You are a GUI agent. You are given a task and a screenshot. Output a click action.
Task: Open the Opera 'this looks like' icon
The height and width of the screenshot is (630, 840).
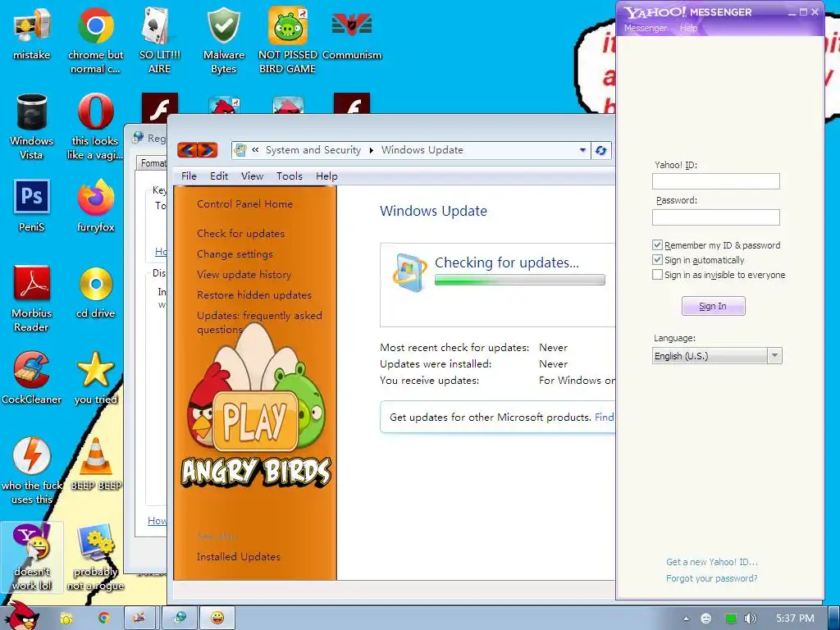(x=95, y=126)
